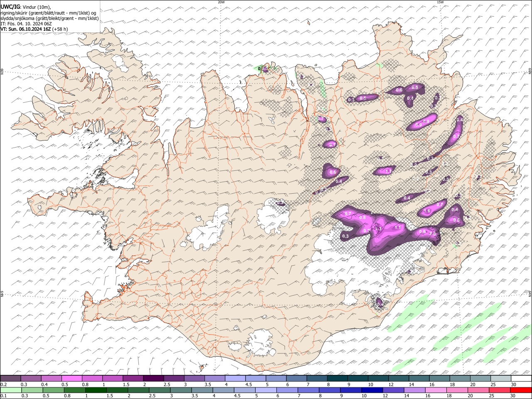532x399 pixels.
Task: Pick lower legend swatch starting at 3
Action: (x=181, y=390)
